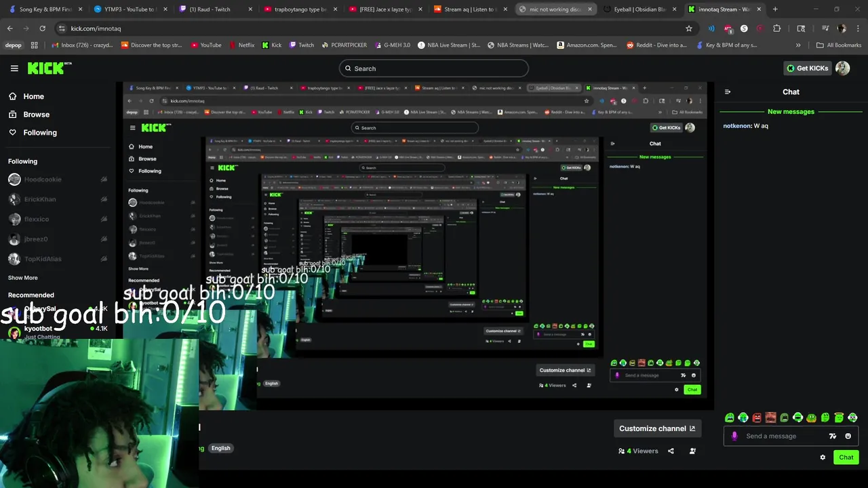Open the Chrome Extensions puzzle icon
The height and width of the screenshot is (488, 868).
click(x=777, y=28)
